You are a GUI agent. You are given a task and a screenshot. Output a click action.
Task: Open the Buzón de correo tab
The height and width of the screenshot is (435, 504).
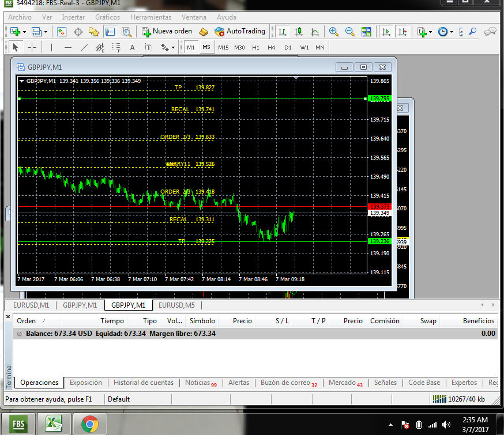point(289,383)
